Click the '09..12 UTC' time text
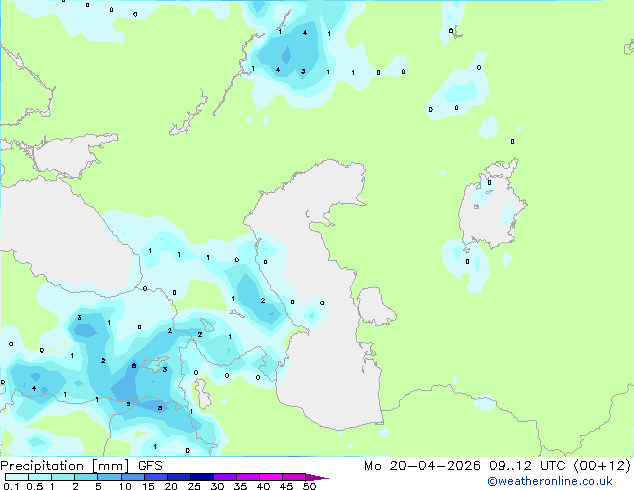The width and height of the screenshot is (634, 490). tap(527, 466)
